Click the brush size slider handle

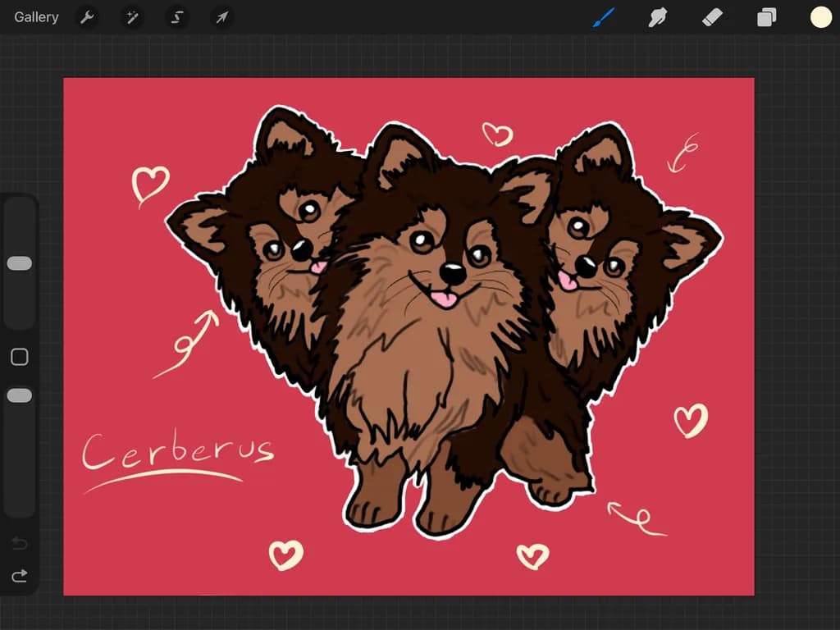[x=20, y=263]
